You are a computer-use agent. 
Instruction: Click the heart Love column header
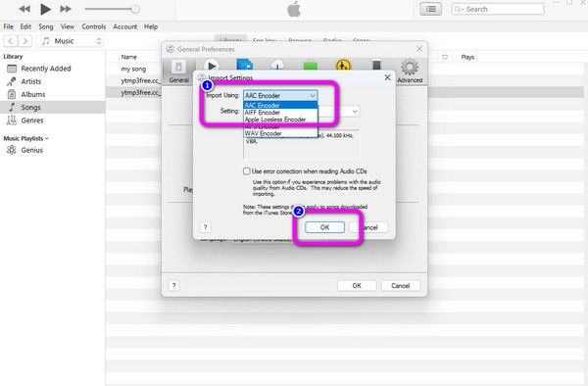445,57
